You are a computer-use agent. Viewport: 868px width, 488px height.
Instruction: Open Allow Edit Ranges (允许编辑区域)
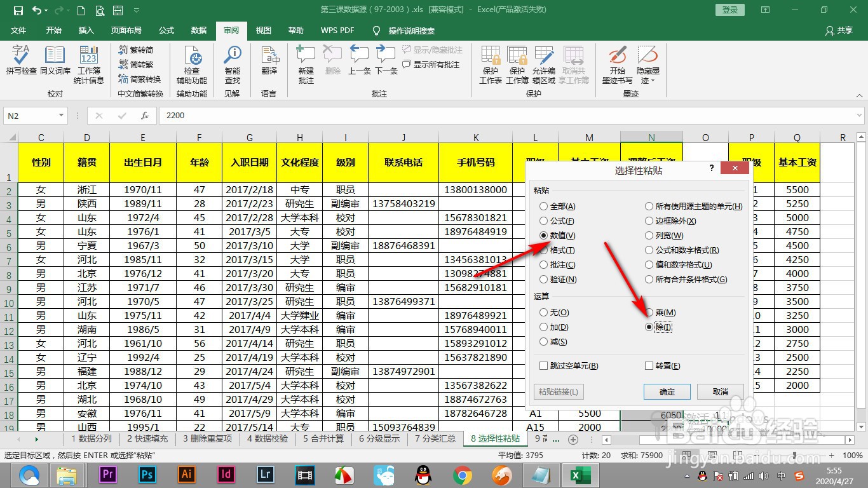[x=544, y=64]
